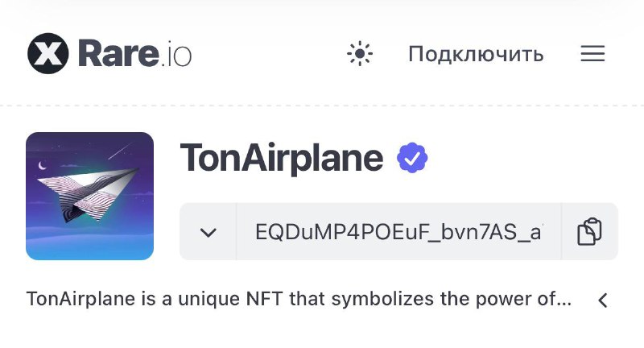Click the .io part of the logo

tap(176, 55)
